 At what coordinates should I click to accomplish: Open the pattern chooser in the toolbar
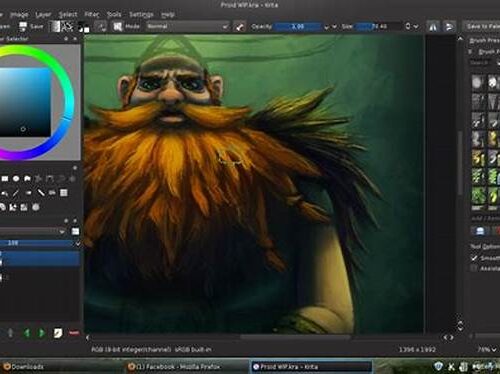pyautogui.click(x=67, y=26)
